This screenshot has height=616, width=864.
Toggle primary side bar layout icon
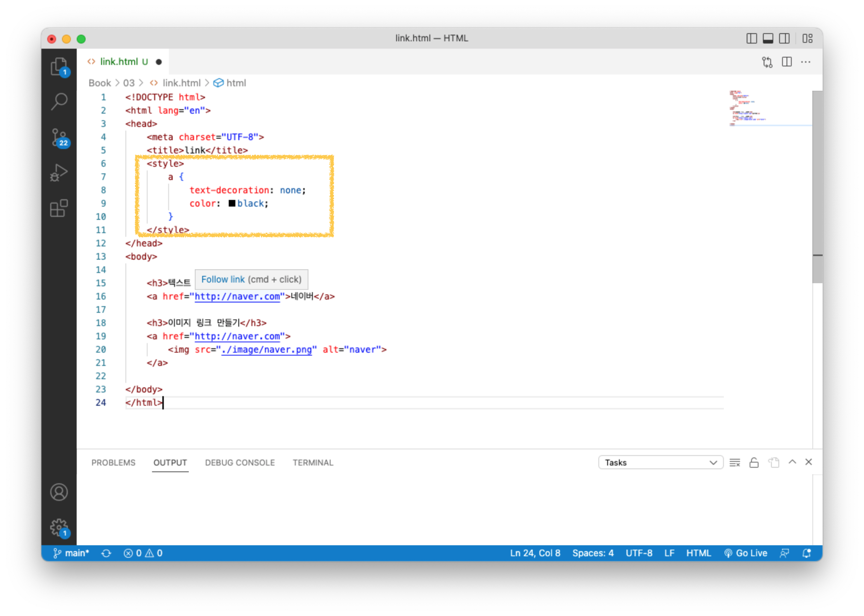752,38
